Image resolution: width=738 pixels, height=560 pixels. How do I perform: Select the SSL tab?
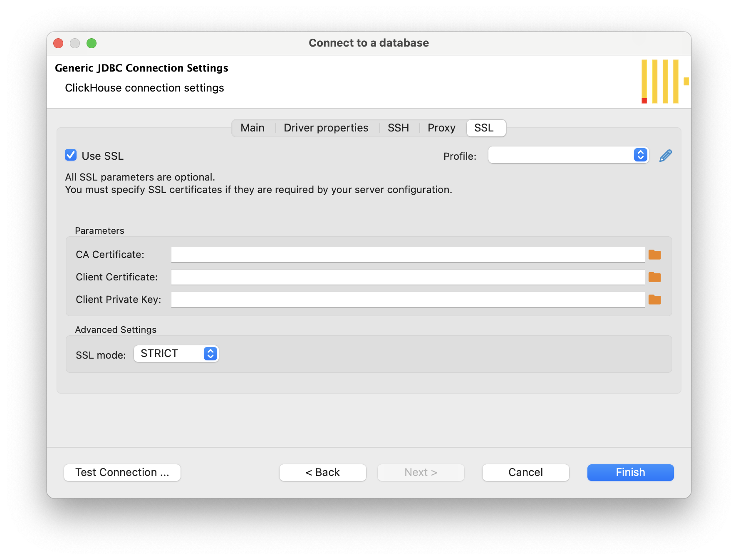point(484,128)
